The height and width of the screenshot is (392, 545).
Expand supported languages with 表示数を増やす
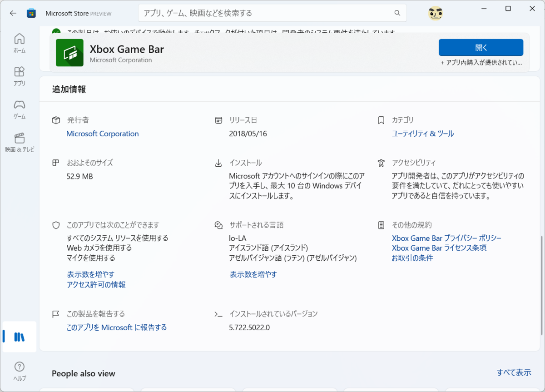253,274
